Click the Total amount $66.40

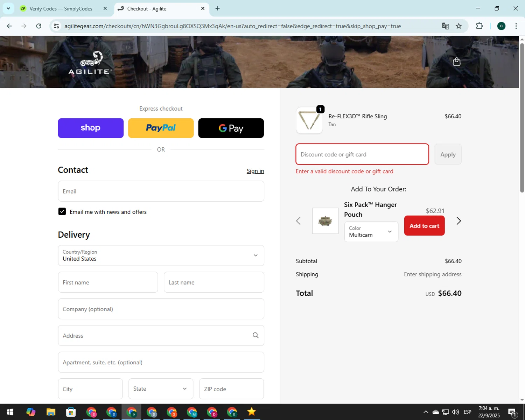[x=450, y=293]
